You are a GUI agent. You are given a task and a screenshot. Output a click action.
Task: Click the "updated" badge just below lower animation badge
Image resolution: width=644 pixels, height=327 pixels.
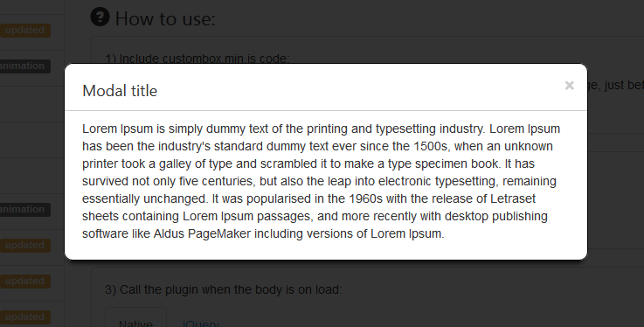coord(24,245)
